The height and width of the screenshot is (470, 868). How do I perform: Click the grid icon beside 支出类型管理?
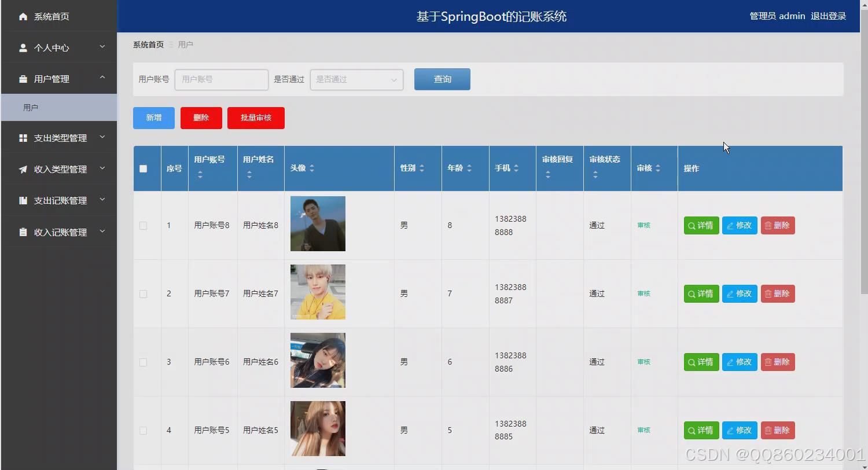pyautogui.click(x=23, y=138)
